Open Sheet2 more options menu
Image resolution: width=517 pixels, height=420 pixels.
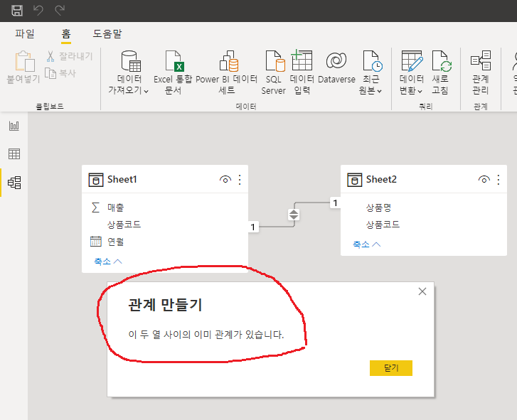point(499,180)
